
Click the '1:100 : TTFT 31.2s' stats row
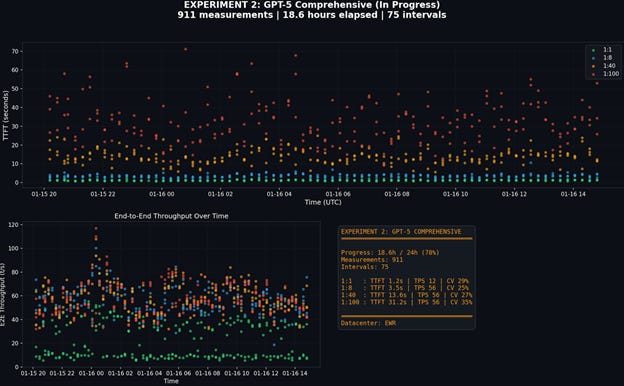[406, 302]
